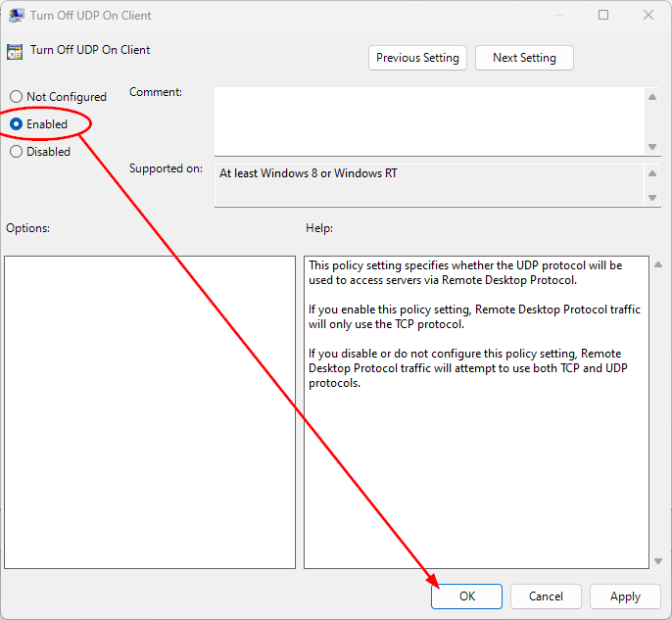
Task: Click Supported on box scroll down arrow
Action: (x=653, y=198)
